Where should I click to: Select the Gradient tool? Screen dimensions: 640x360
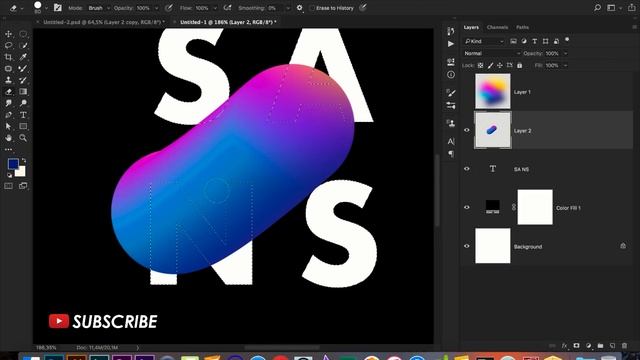click(x=23, y=92)
